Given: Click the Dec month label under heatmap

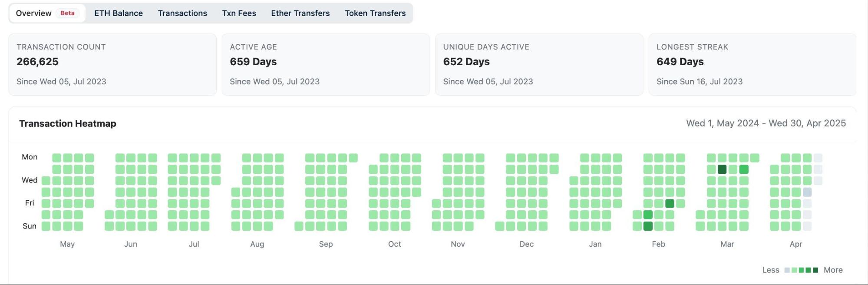Looking at the screenshot, I should tap(526, 244).
